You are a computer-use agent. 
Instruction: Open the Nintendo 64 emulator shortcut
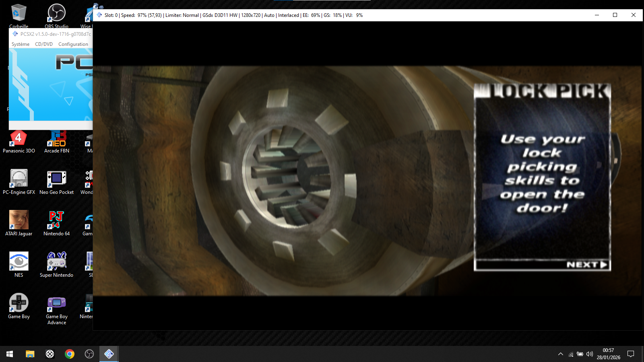point(57,220)
